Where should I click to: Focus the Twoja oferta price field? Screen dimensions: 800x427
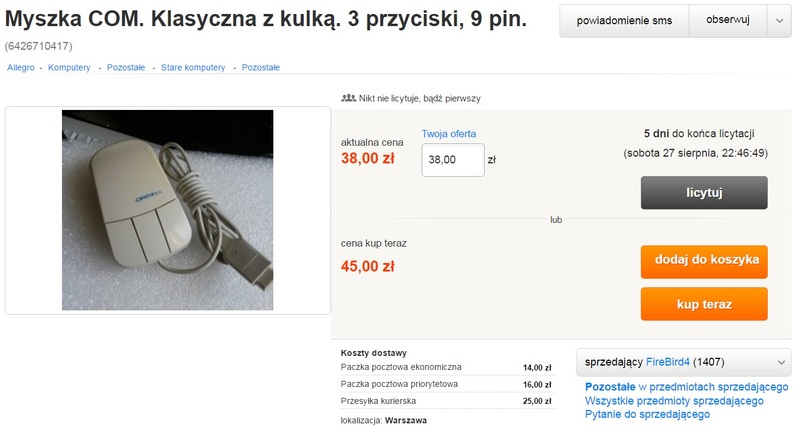pyautogui.click(x=453, y=160)
